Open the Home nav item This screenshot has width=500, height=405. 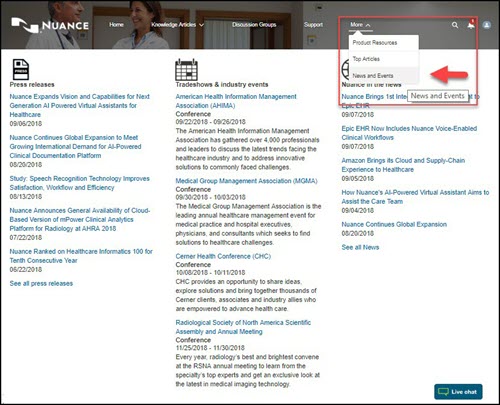[x=116, y=25]
